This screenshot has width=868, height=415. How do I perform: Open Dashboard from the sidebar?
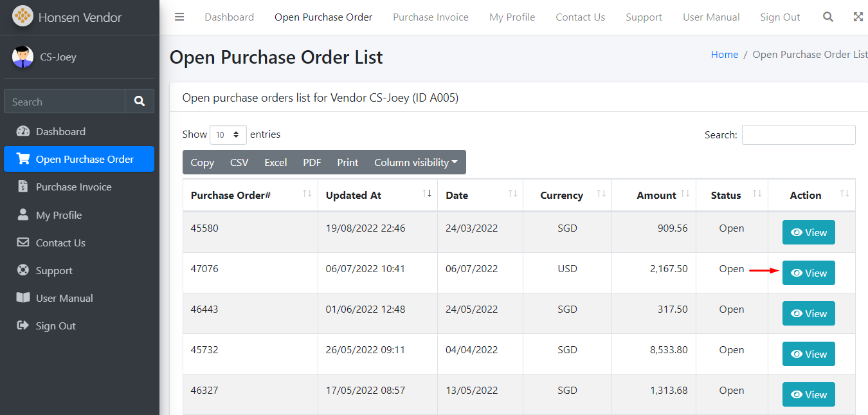[60, 131]
